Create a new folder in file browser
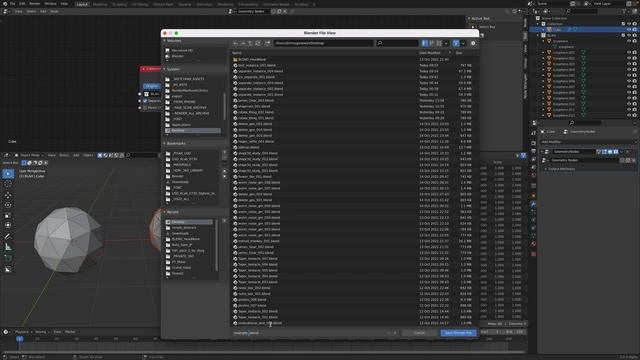The image size is (640, 360). pyautogui.click(x=268, y=43)
